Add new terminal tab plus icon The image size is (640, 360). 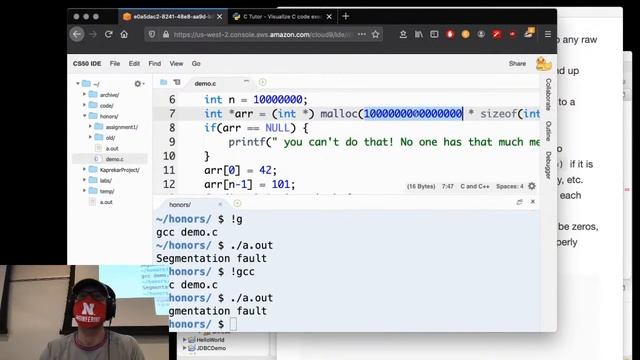coord(237,203)
